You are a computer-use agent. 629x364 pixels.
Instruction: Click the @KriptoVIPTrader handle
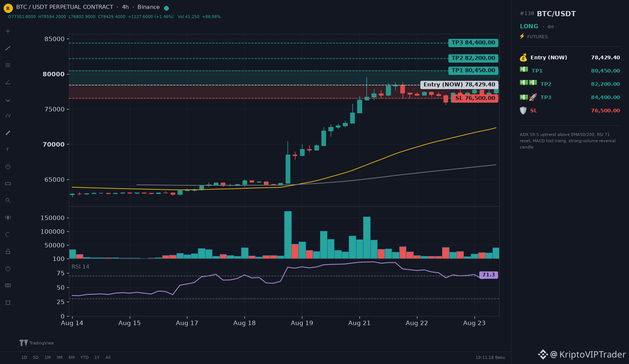pos(588,354)
